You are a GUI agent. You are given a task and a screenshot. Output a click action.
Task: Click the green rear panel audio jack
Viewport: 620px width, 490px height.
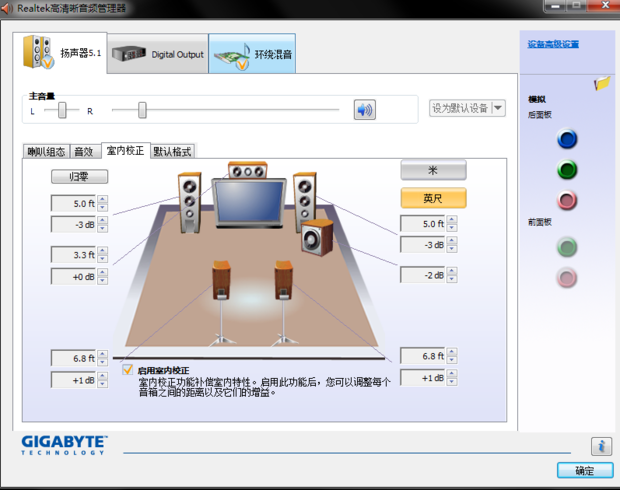[x=567, y=170]
